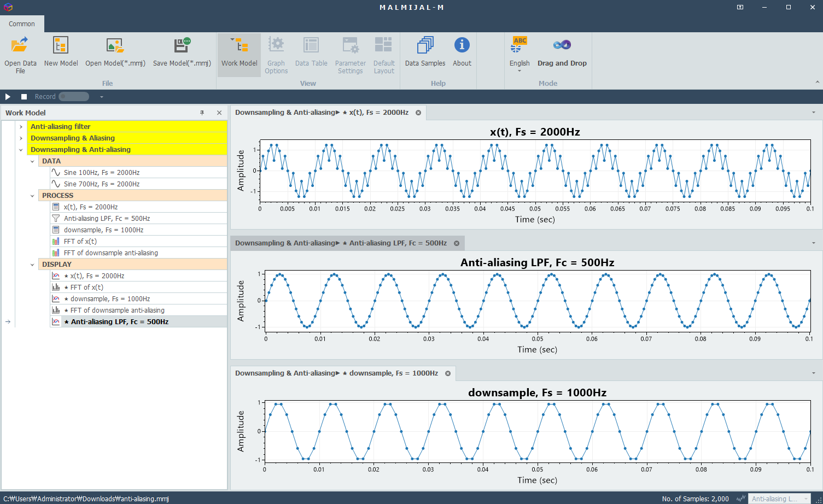The image size is (823, 504).
Task: Collapse the DISPLAY group
Action: 32,265
